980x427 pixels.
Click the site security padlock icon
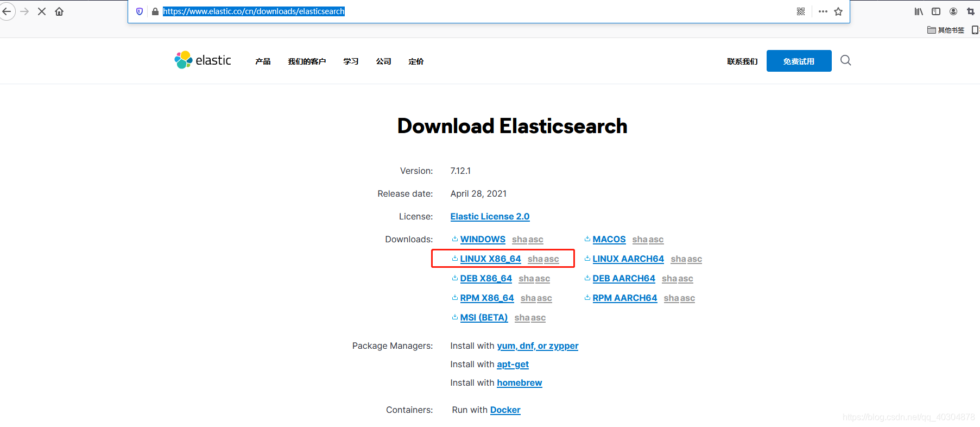click(x=155, y=11)
